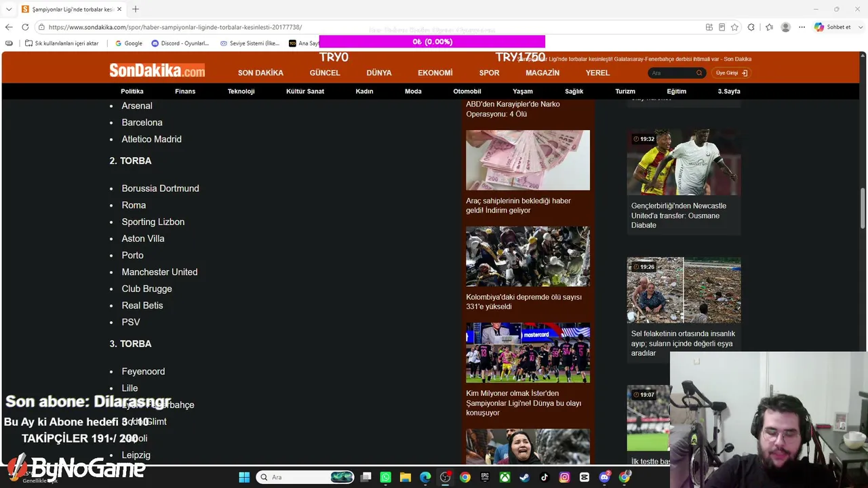Open File Explorer from taskbar
This screenshot has width=868, height=488.
pos(406,477)
